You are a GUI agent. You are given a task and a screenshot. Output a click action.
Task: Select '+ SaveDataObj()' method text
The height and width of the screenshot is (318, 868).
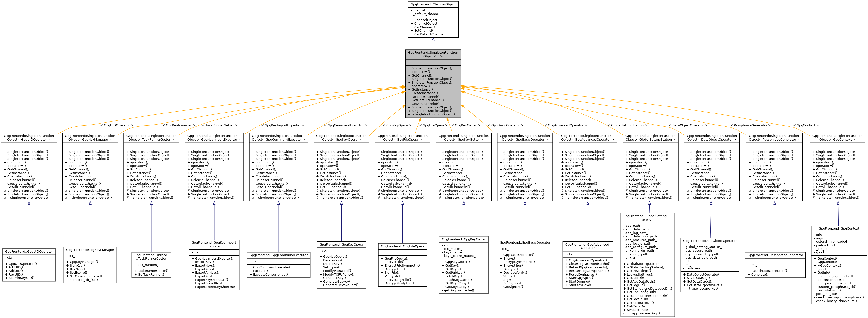[x=696, y=278]
